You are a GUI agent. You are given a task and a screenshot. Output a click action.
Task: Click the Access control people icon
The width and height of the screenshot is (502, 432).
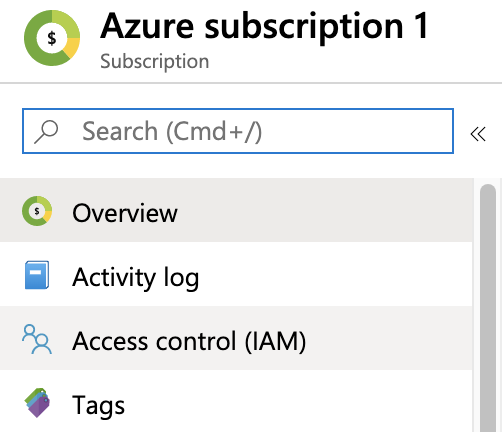(x=37, y=339)
